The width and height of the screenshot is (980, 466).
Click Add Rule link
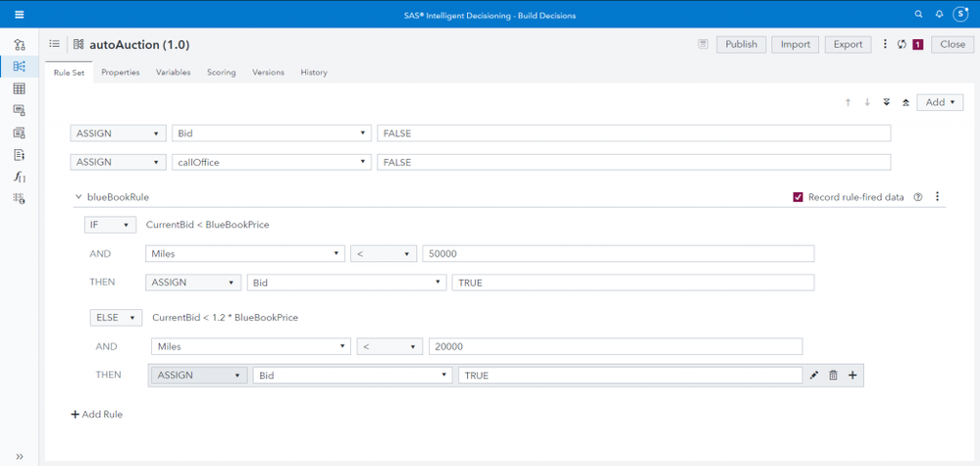point(97,414)
